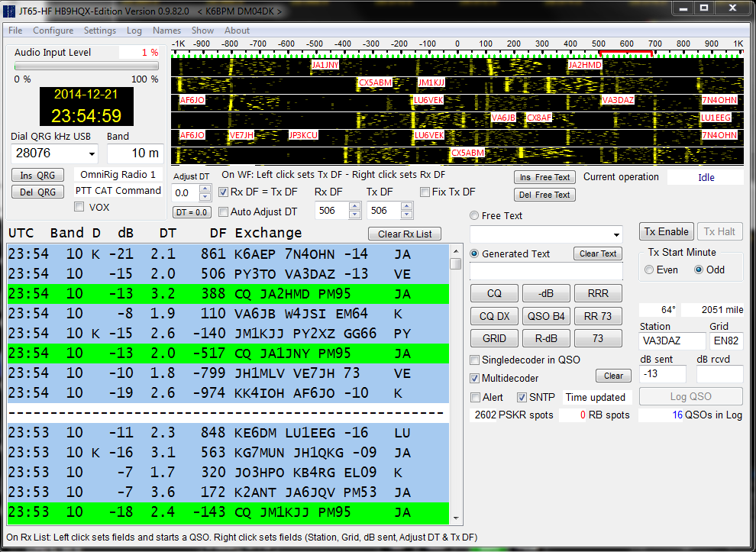Toggle the SNTP checkbox
The image size is (756, 552).
click(522, 397)
